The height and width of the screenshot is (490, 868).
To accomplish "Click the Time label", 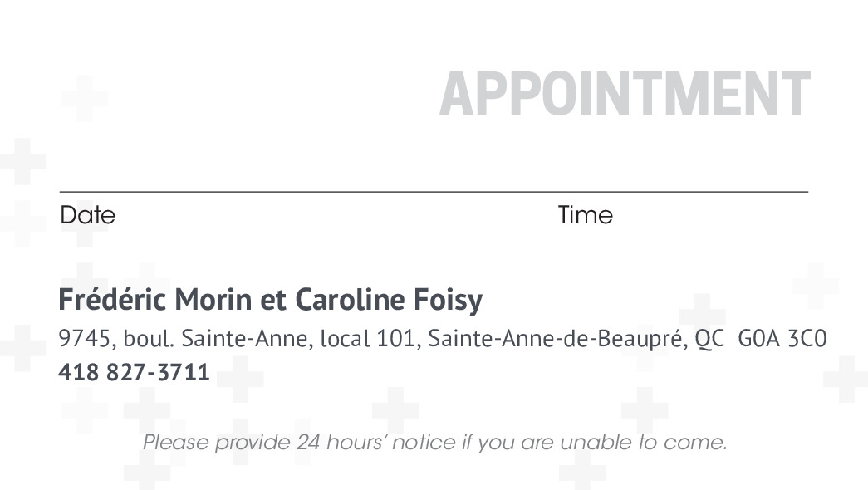I will click(585, 215).
